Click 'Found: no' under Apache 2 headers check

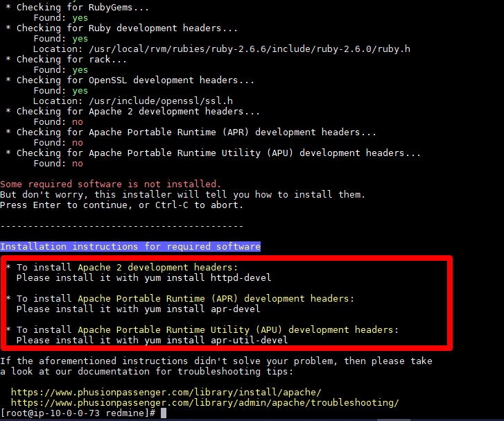(58, 122)
